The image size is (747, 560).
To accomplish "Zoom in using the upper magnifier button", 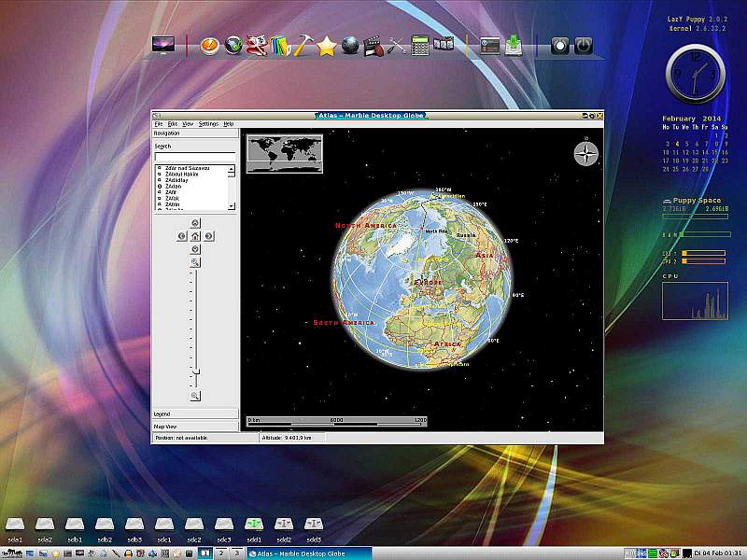I will [195, 262].
